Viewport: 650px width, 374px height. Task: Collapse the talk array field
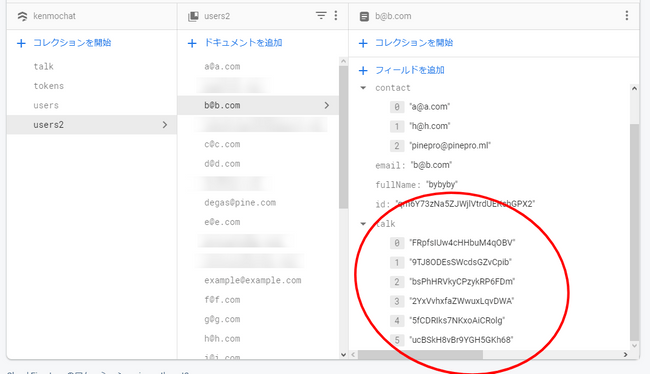coord(363,224)
